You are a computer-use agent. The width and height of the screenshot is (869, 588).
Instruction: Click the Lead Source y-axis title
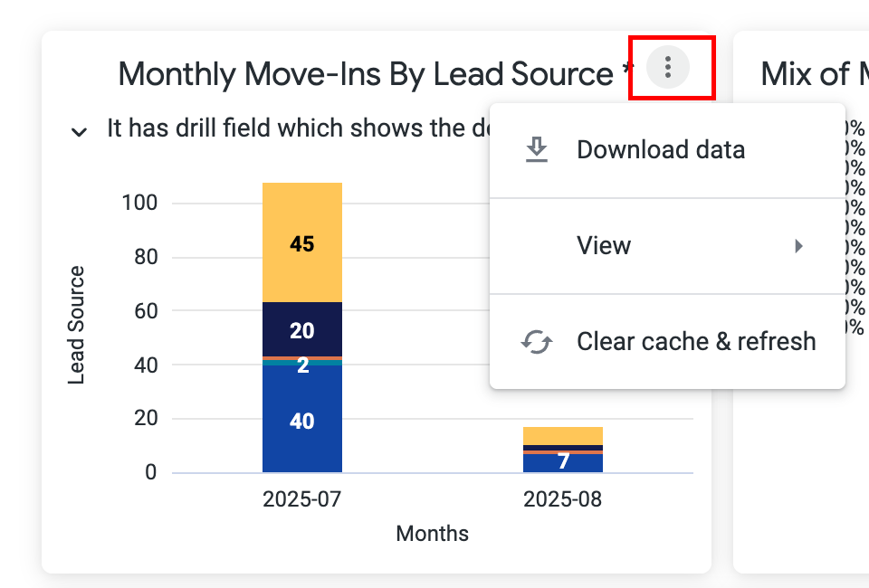tap(77, 325)
